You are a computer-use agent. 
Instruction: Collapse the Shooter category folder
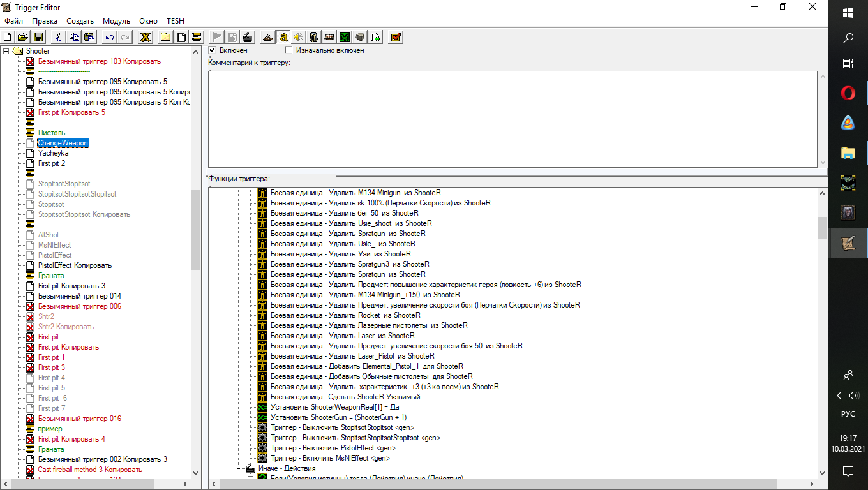click(x=6, y=51)
